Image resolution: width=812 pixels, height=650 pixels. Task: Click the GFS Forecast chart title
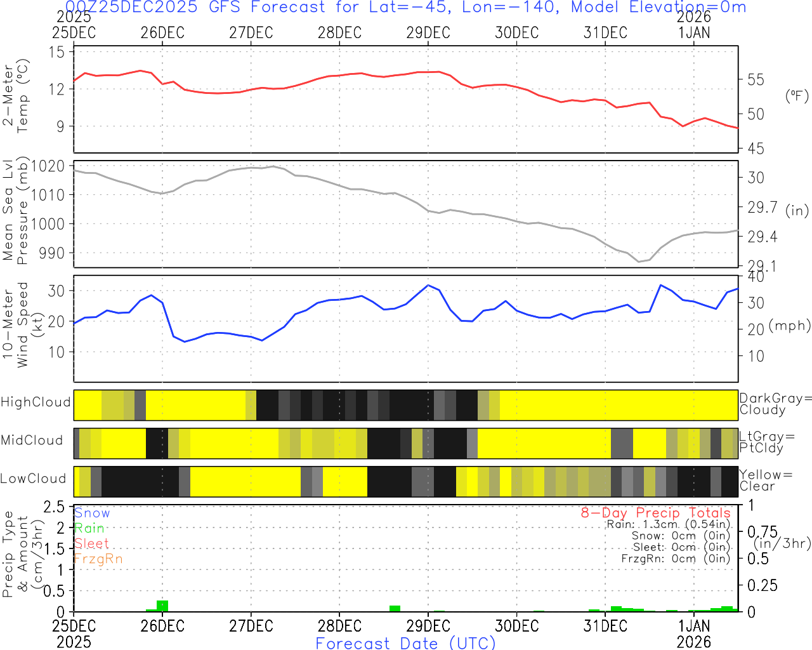pyautogui.click(x=406, y=8)
